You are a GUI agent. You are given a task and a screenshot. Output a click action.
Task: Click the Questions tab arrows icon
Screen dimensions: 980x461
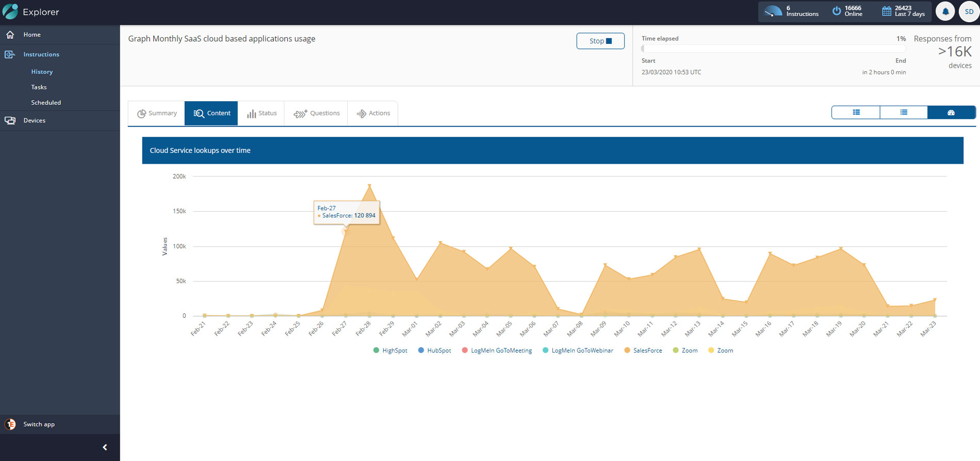[300, 114]
